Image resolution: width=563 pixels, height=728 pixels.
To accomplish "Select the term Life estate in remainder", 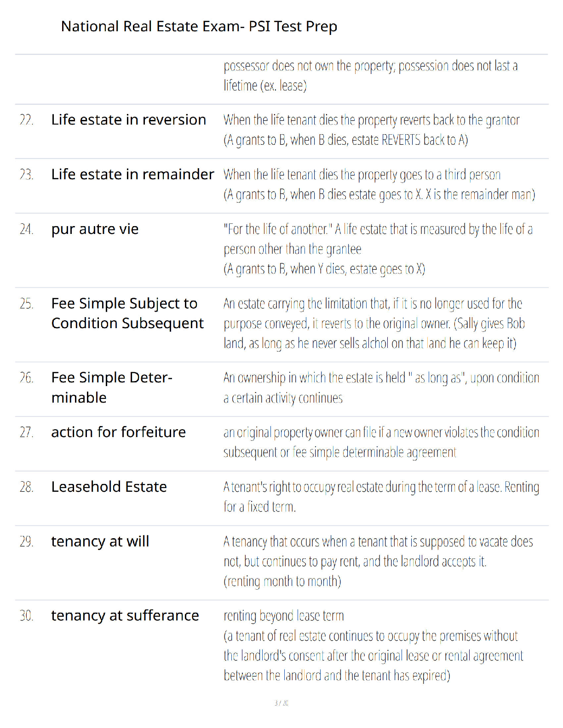I will [132, 174].
